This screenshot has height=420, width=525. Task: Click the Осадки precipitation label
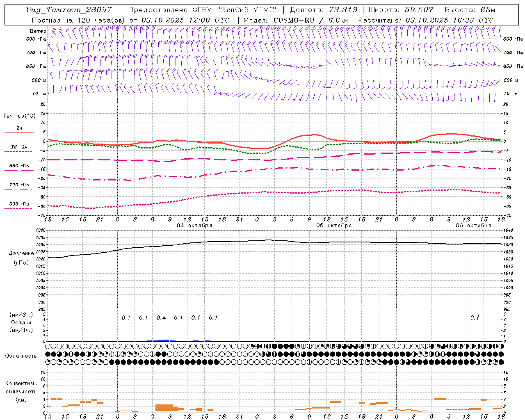[21, 322]
